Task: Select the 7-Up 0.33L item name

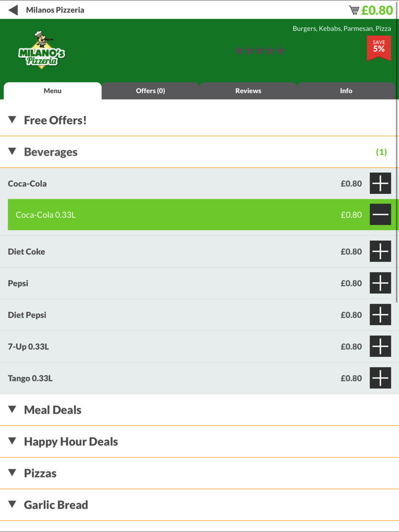Action: (x=28, y=347)
